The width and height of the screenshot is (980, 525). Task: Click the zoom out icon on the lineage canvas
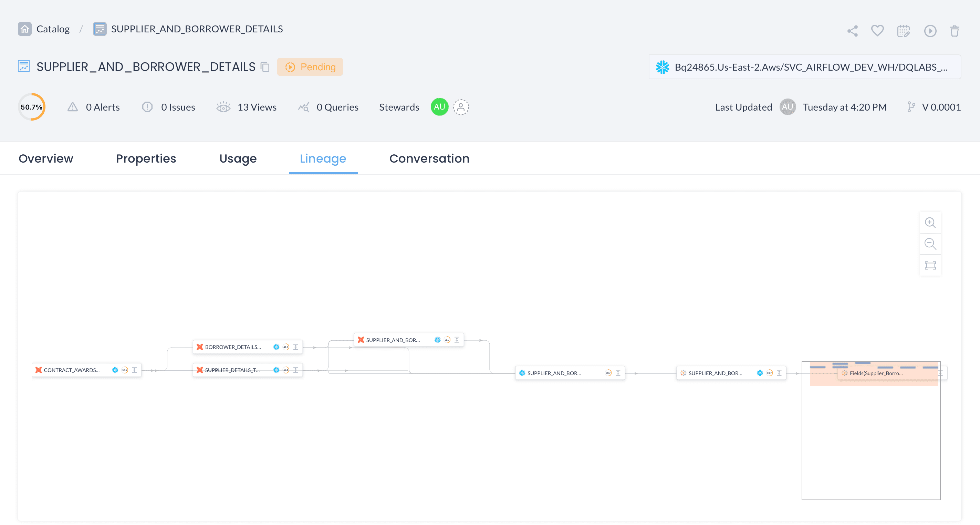[930, 244]
